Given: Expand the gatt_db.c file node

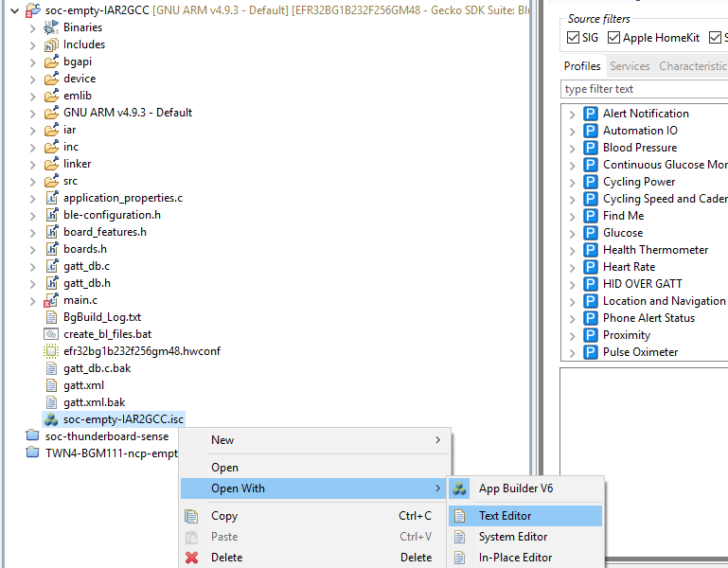Looking at the screenshot, I should click(33, 266).
